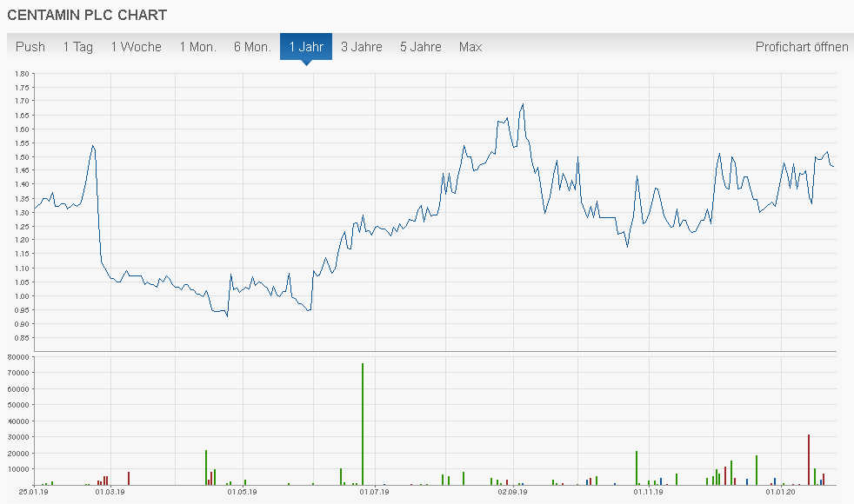Show the Max time range
Viewport: 854px width, 504px height.
click(470, 47)
